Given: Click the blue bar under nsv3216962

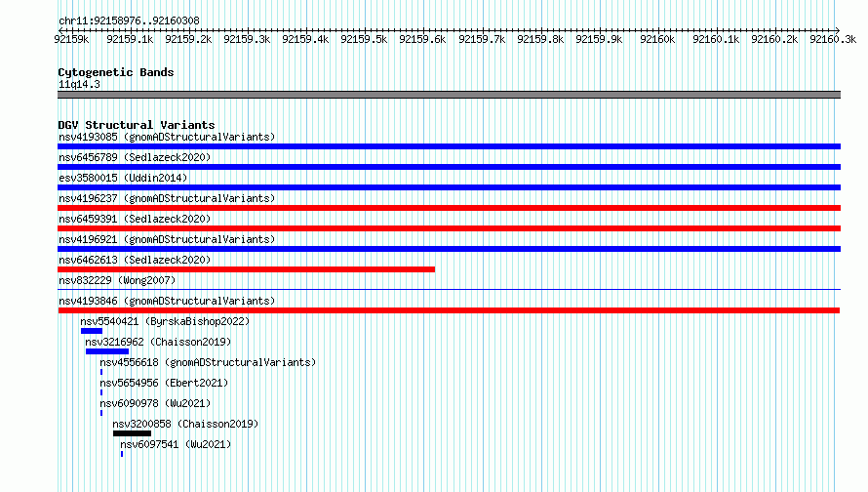Looking at the screenshot, I should pos(107,351).
